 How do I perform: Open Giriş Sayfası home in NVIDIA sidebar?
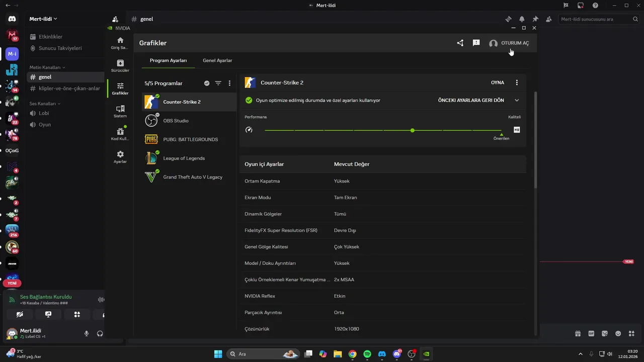120,43
